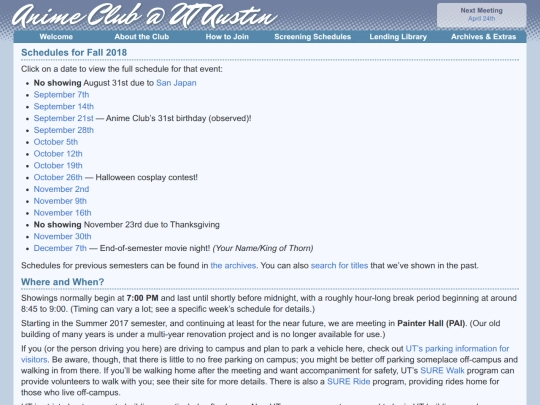
Task: Click 'Where and When?' heading
Action: pyautogui.click(x=62, y=282)
